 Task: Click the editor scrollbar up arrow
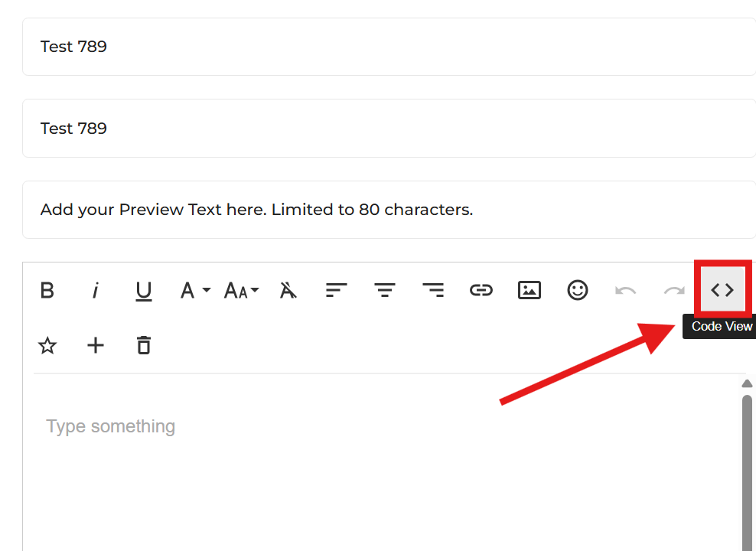tap(747, 383)
